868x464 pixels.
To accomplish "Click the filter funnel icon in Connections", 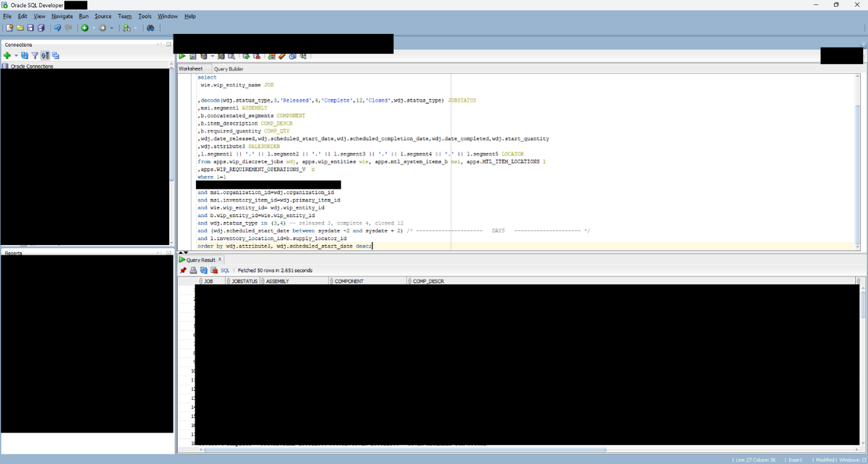I will click(x=35, y=55).
